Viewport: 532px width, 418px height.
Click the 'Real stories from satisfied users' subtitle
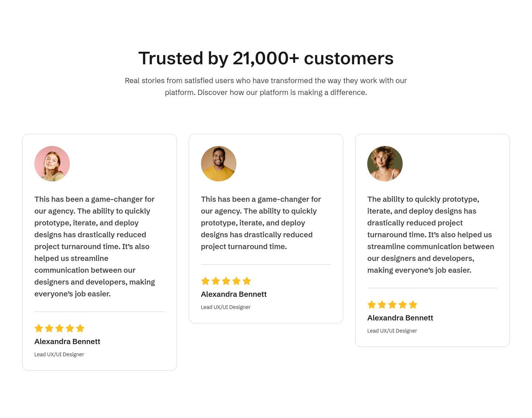pos(266,86)
